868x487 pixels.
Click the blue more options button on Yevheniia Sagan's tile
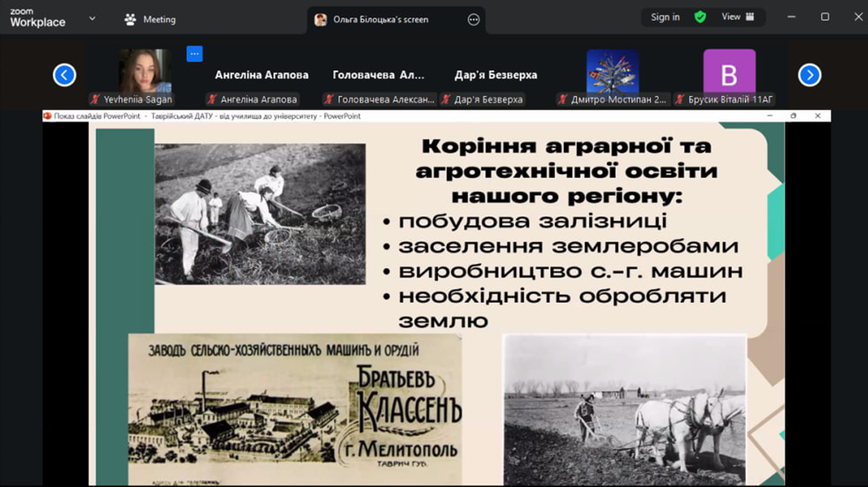click(194, 54)
